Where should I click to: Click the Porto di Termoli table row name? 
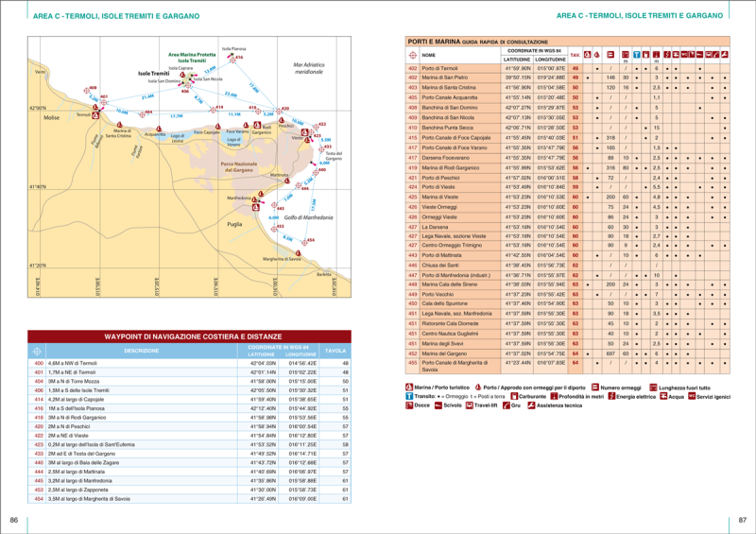[x=440, y=69]
